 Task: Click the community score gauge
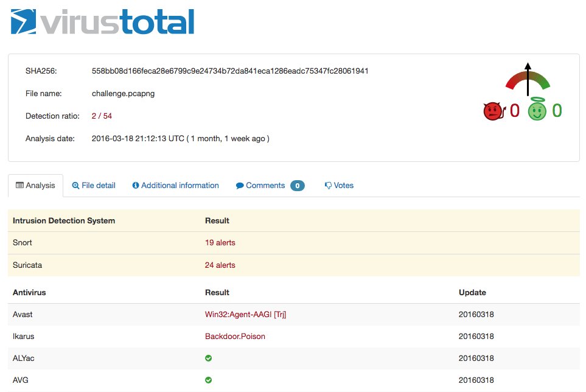[528, 79]
